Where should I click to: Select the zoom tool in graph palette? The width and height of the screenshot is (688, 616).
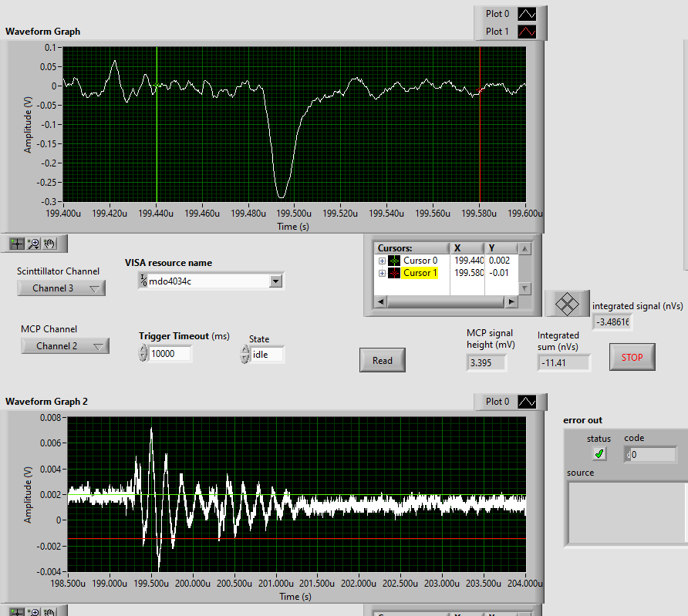pos(34,244)
